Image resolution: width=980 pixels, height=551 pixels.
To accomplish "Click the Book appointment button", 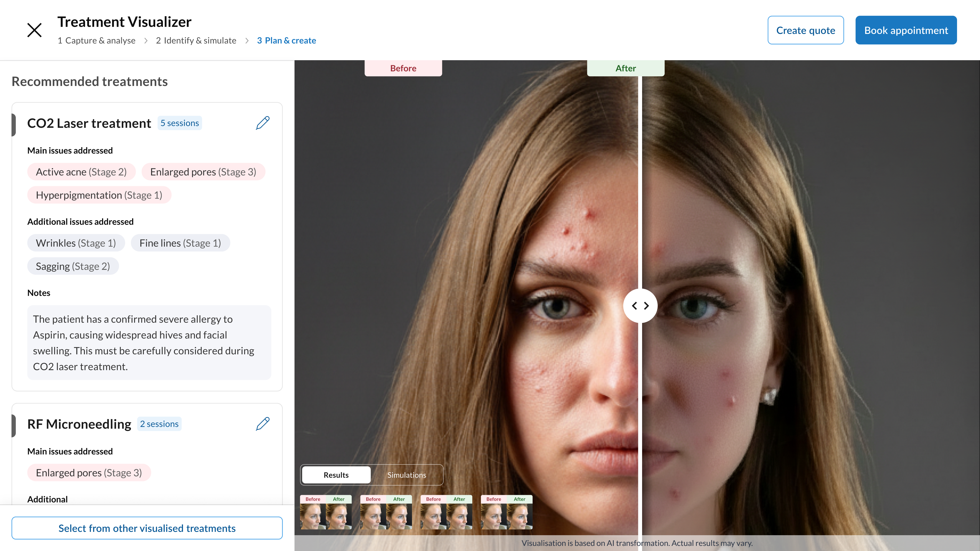I will coord(906,30).
